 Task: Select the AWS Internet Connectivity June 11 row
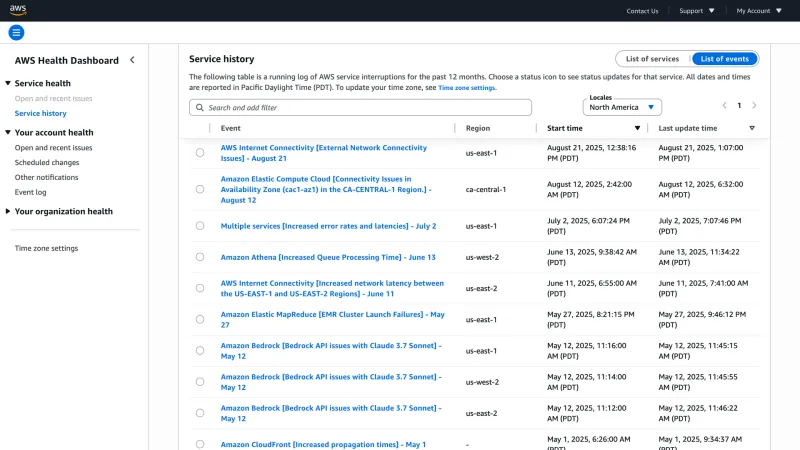click(x=200, y=288)
